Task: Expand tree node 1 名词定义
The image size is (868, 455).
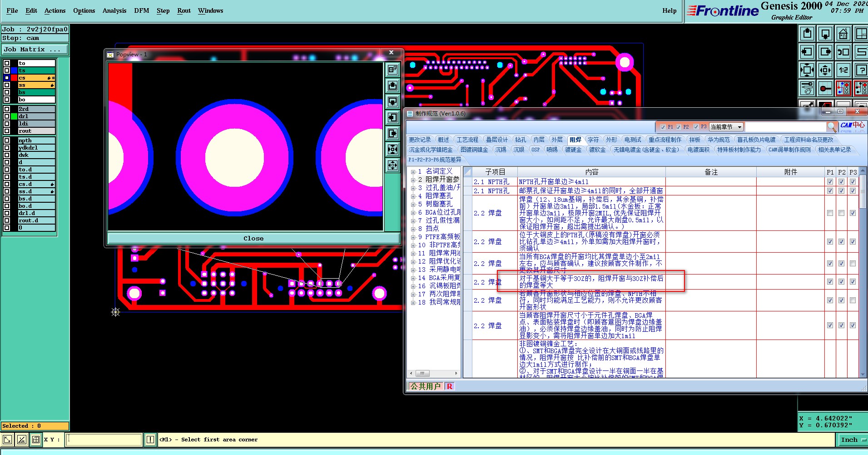Action: (x=413, y=172)
